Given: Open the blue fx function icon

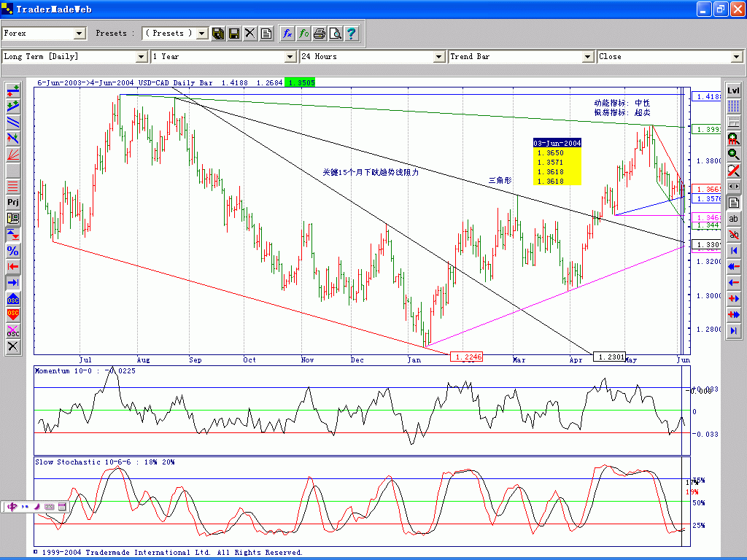Looking at the screenshot, I should pyautogui.click(x=287, y=34).
